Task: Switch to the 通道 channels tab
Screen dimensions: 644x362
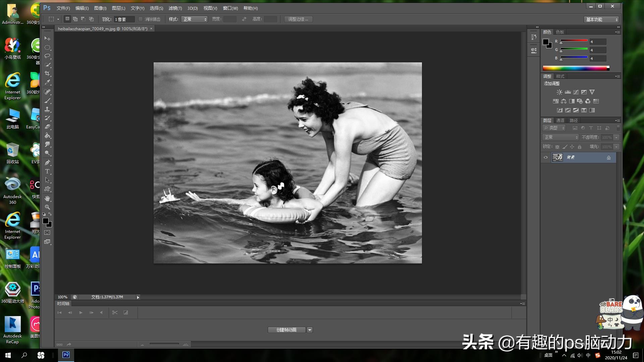Action: click(x=560, y=120)
